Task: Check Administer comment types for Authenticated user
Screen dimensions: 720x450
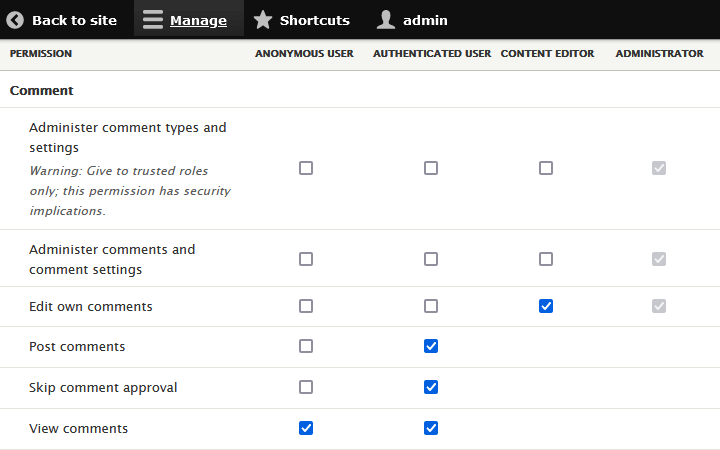Action: pyautogui.click(x=431, y=168)
